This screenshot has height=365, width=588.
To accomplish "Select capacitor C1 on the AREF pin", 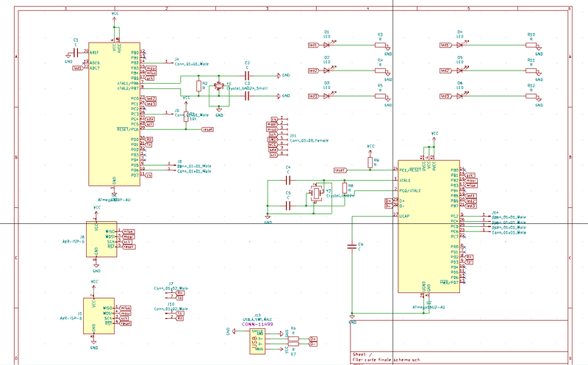I will pos(76,53).
